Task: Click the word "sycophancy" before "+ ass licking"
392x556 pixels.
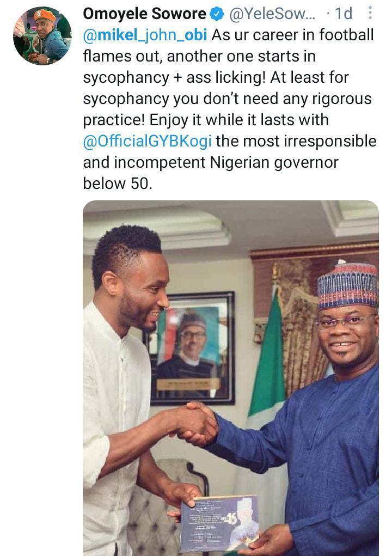Action: pyautogui.click(x=126, y=77)
